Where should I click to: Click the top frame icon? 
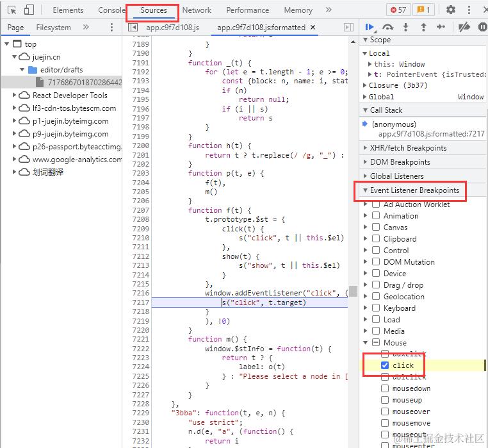coord(17,44)
